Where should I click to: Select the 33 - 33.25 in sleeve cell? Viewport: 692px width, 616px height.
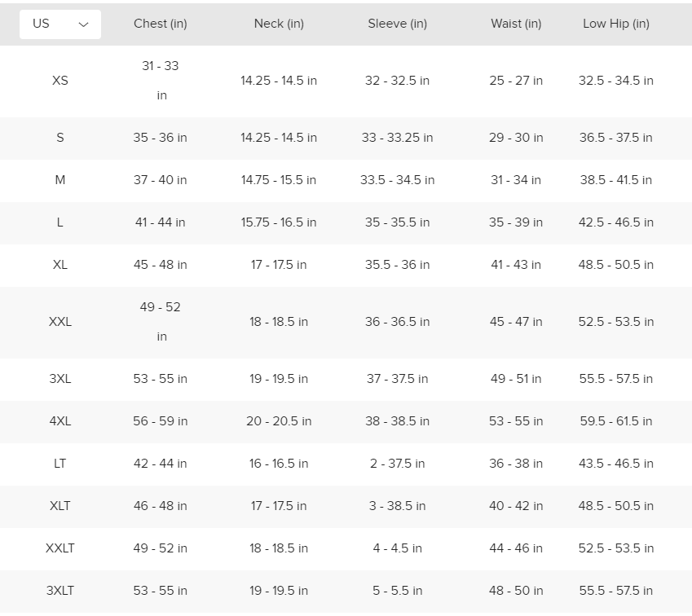pyautogui.click(x=397, y=138)
